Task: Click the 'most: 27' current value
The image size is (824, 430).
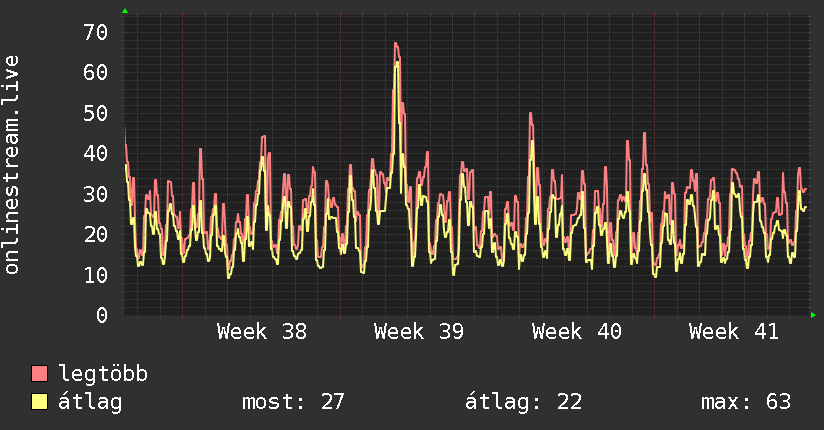Action: (293, 402)
